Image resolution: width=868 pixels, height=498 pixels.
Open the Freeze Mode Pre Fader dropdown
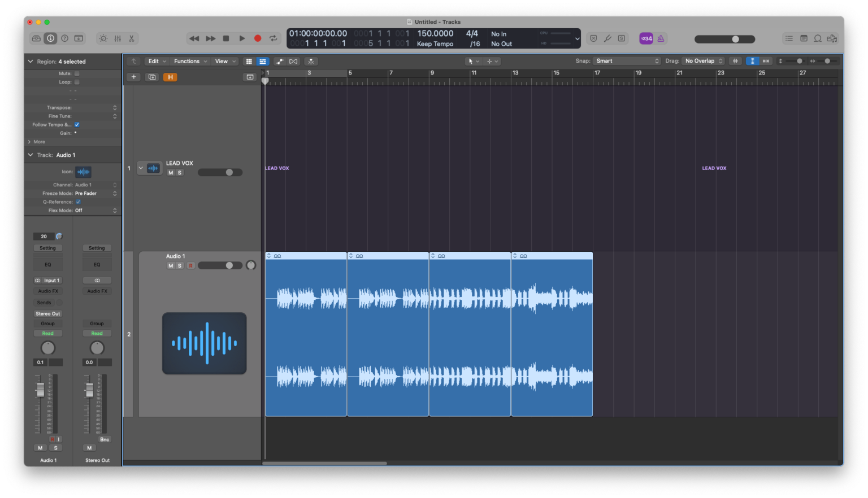pyautogui.click(x=96, y=193)
